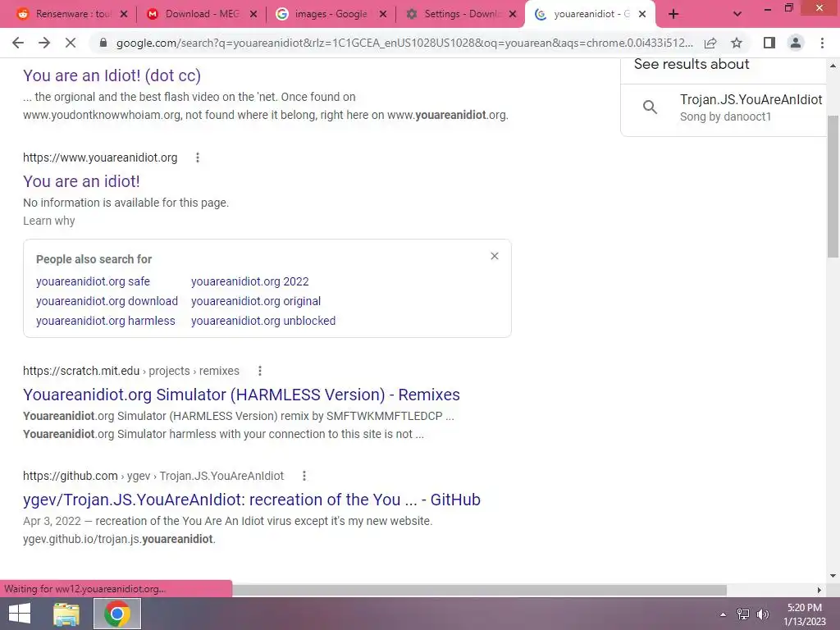Screen dimensions: 840x630
Task: Open more options for github.com result
Action: [304, 476]
